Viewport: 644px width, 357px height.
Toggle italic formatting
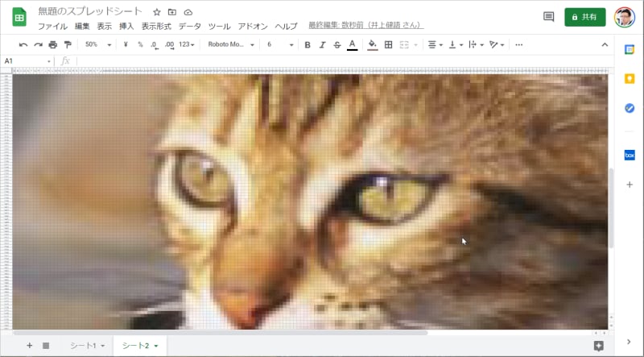click(322, 45)
